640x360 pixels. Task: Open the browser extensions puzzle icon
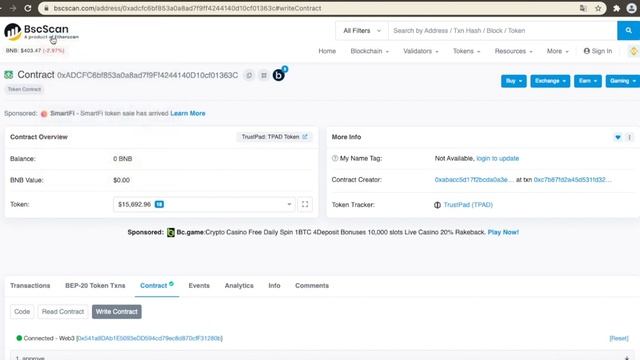[616, 8]
